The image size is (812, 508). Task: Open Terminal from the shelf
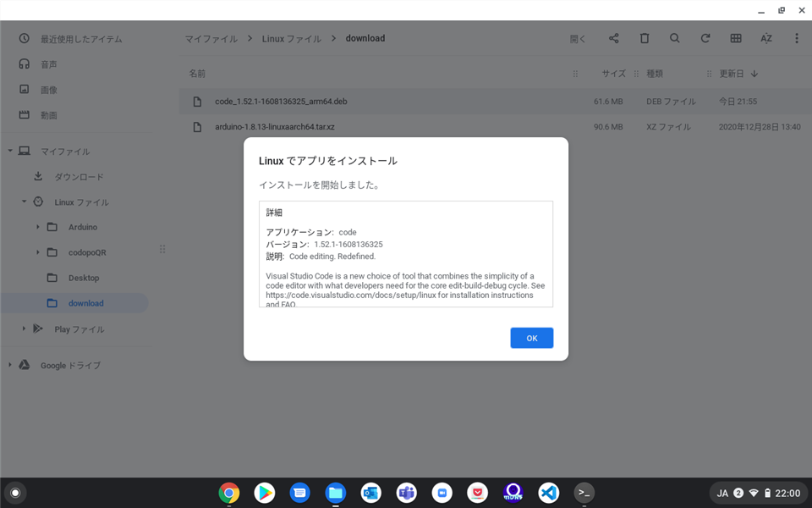click(584, 493)
